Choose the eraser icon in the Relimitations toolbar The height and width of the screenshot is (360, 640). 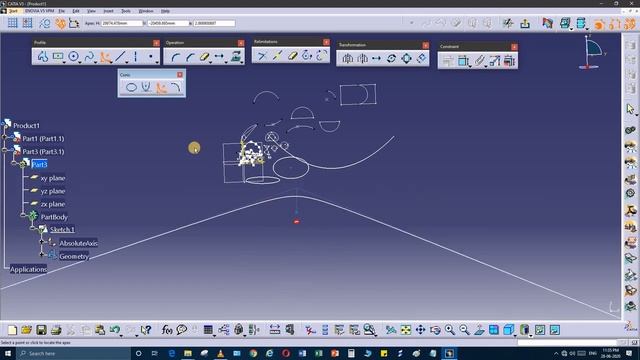292,56
